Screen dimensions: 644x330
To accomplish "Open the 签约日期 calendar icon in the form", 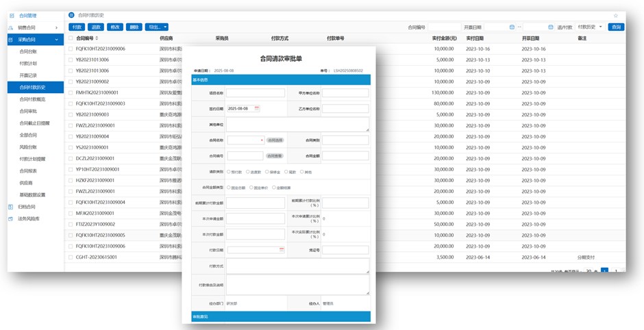I will point(257,109).
